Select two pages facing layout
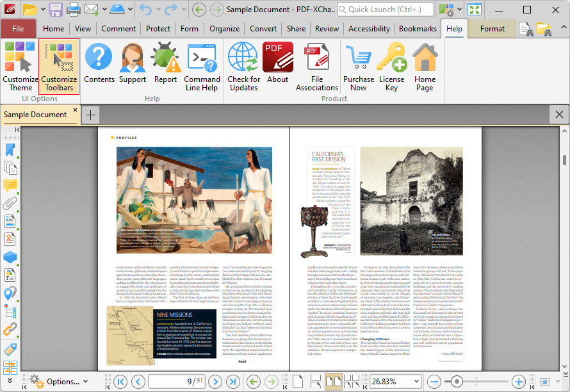Image resolution: width=570 pixels, height=392 pixels. tap(333, 382)
